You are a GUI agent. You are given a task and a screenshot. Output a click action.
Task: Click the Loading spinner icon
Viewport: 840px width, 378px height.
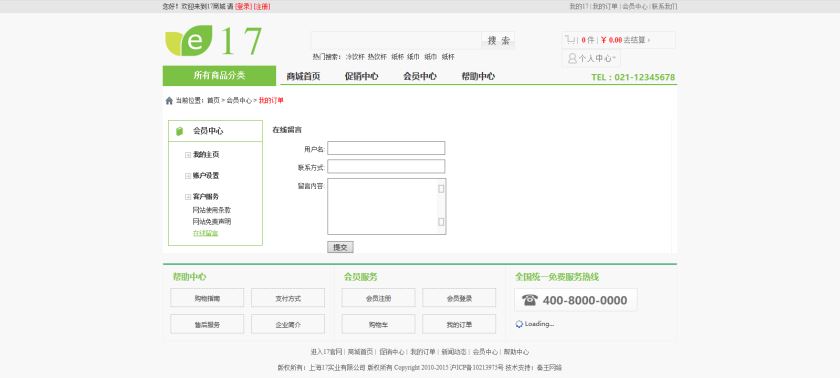(519, 324)
